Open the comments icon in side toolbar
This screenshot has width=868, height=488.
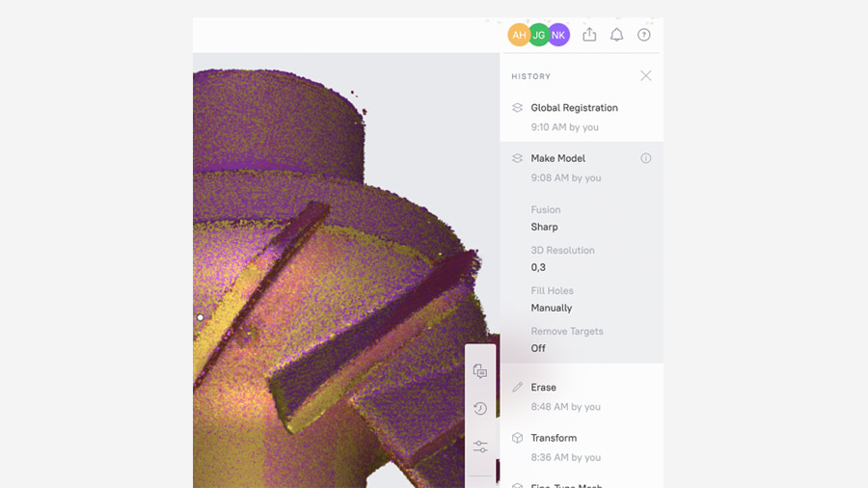pyautogui.click(x=480, y=371)
